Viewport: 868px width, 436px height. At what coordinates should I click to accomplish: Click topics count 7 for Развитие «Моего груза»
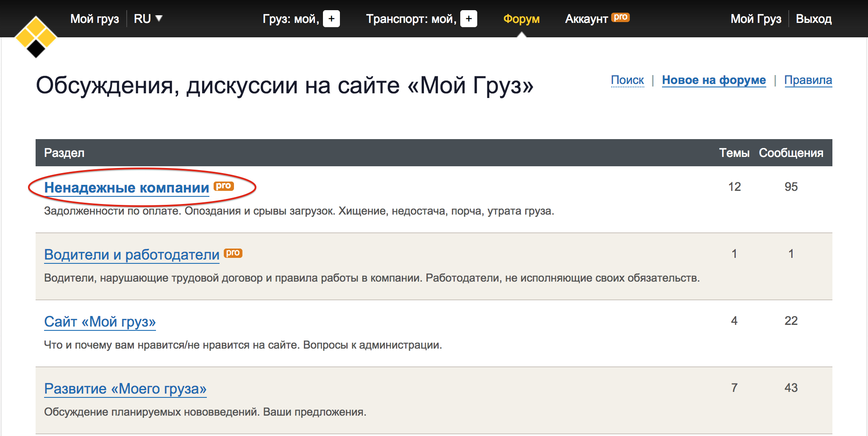(x=734, y=388)
